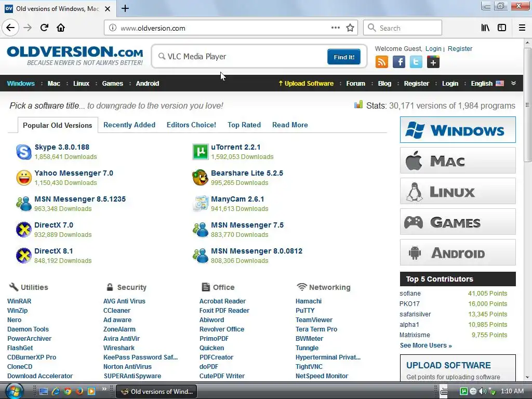The height and width of the screenshot is (399, 532).
Task: Switch to the Top Rated tab
Action: click(244, 125)
